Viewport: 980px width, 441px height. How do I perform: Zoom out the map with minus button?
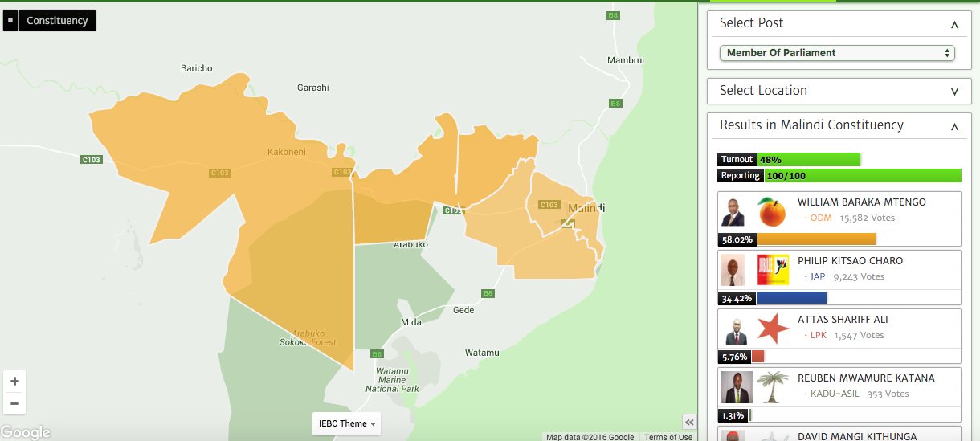pyautogui.click(x=14, y=404)
